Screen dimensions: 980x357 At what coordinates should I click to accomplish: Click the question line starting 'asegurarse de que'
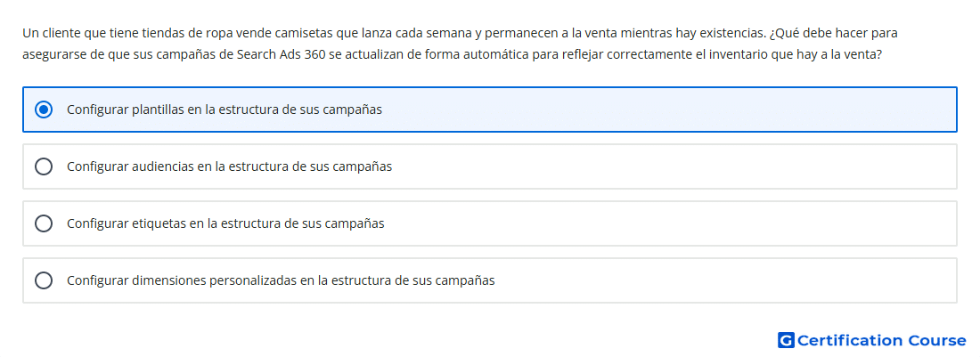(452, 54)
